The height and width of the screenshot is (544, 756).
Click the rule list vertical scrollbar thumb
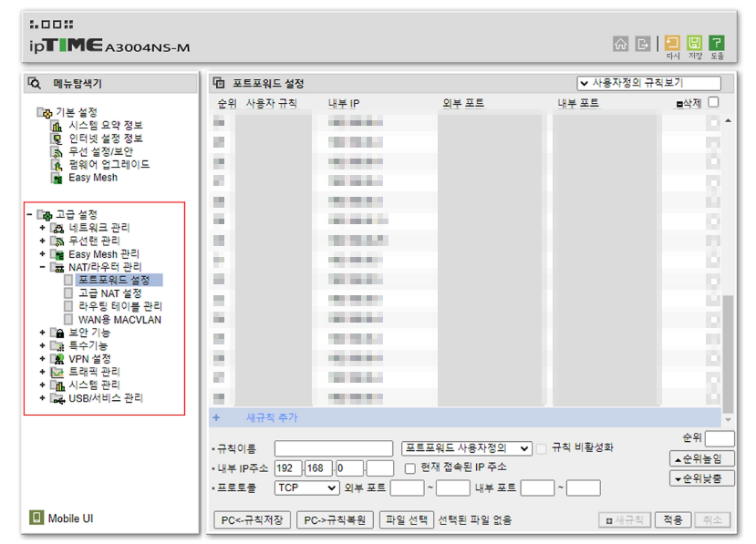728,354
